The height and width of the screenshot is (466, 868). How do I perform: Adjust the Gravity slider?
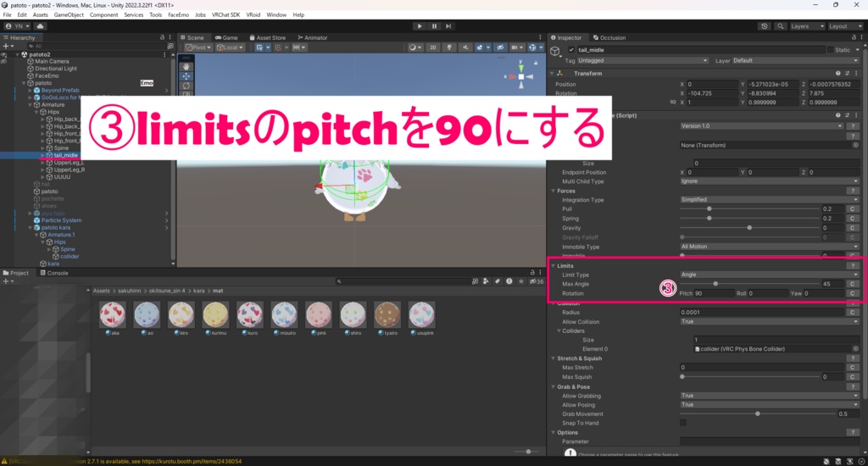pos(749,227)
